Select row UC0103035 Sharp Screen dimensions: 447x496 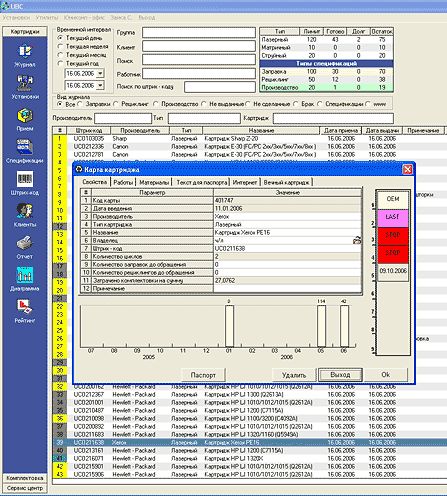249,138
